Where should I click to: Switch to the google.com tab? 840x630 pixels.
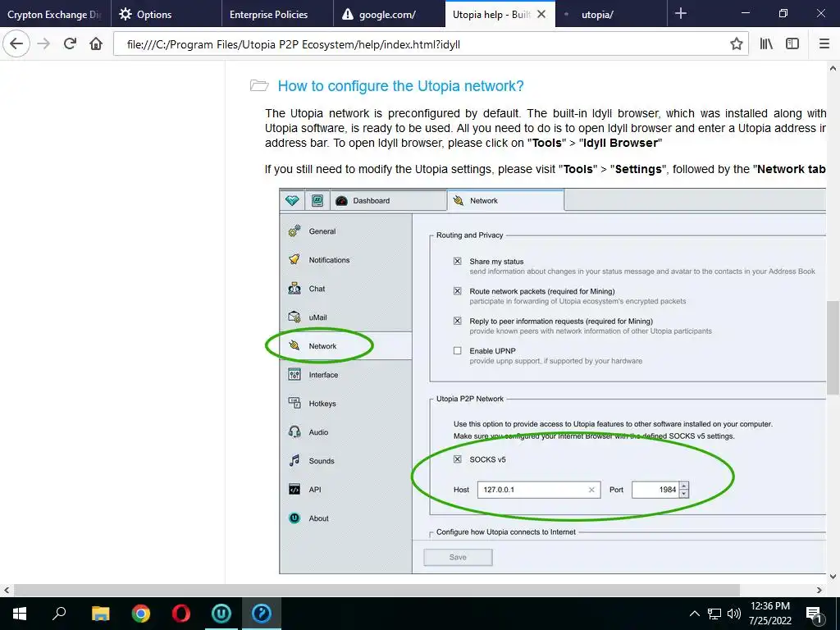click(x=389, y=14)
